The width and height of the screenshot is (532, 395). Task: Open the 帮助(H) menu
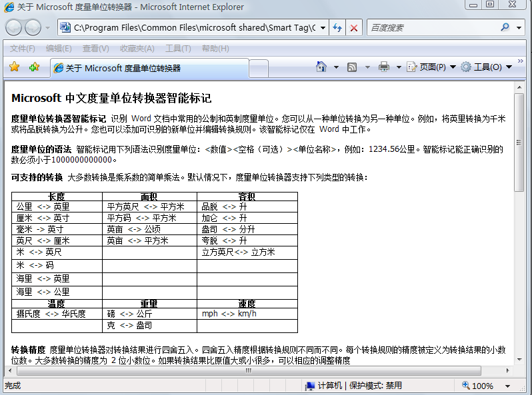(215, 49)
